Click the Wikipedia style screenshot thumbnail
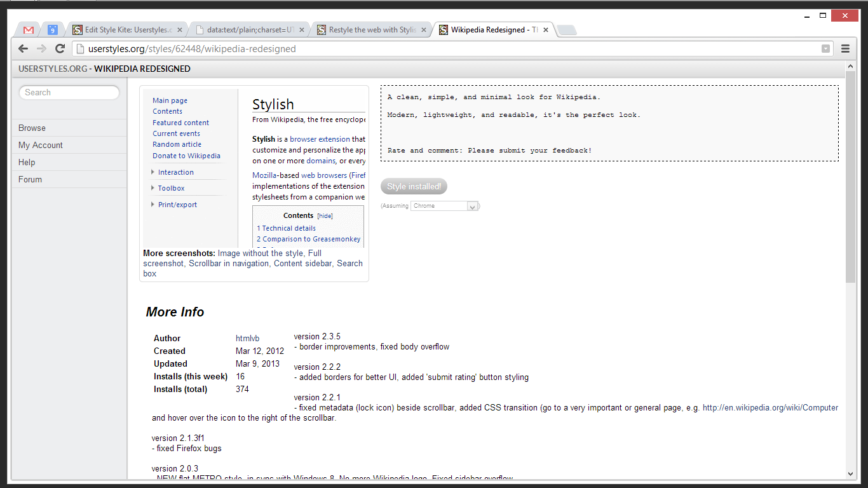The height and width of the screenshot is (488, 868). tap(254, 168)
